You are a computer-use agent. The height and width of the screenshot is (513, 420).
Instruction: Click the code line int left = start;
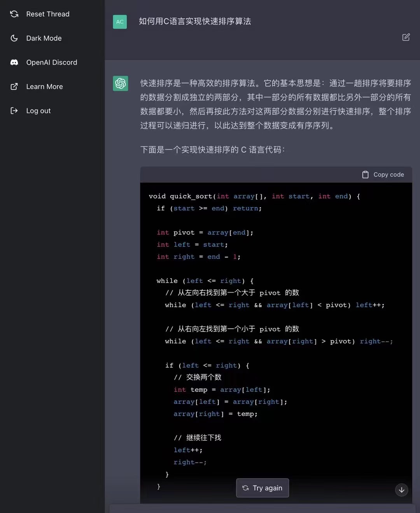192,244
